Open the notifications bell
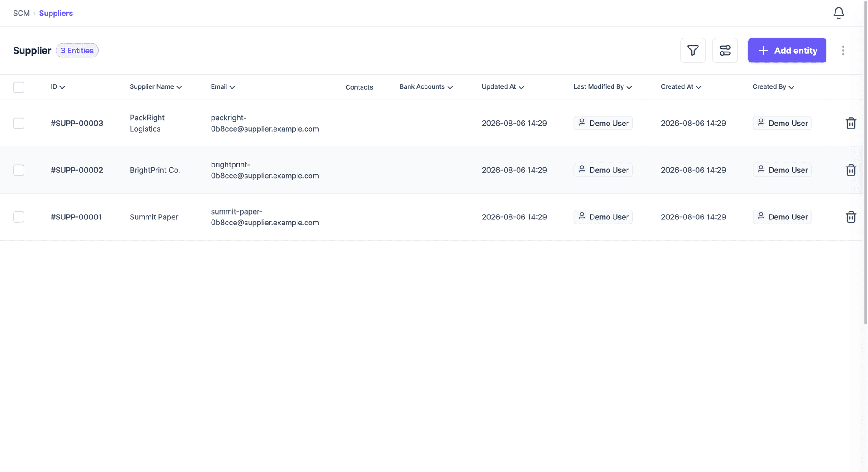Image resolution: width=868 pixels, height=472 pixels. [839, 13]
